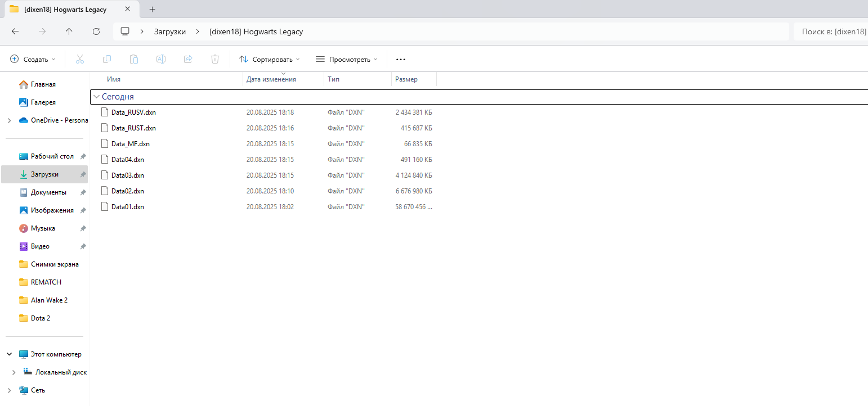Click the forward navigation arrow
The image size is (868, 406).
pyautogui.click(x=42, y=31)
